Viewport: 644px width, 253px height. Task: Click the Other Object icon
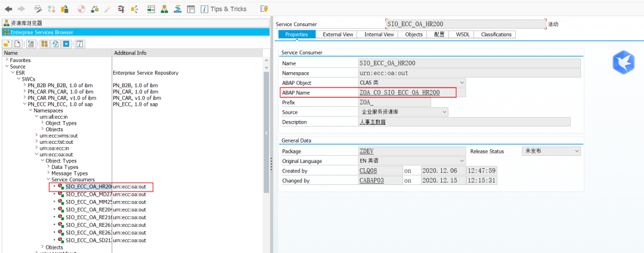[64, 8]
